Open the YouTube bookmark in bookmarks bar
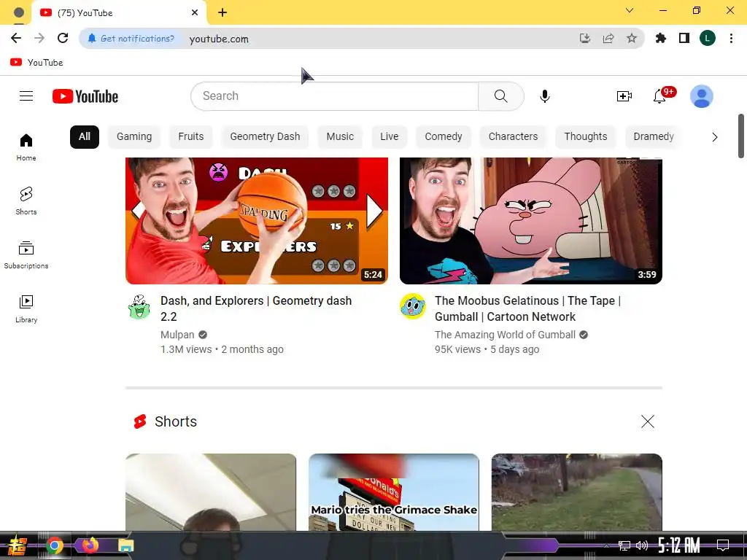Viewport: 747px width, 560px height. click(36, 63)
